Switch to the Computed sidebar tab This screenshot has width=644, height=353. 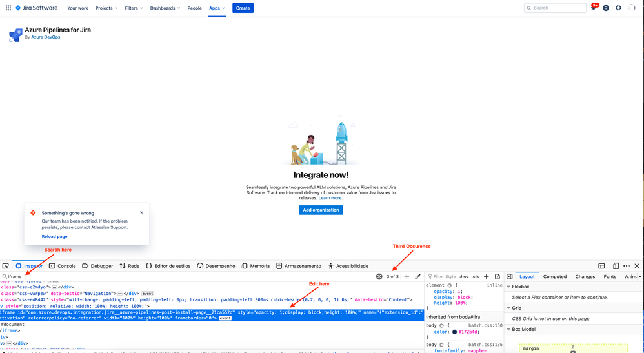[x=554, y=277]
